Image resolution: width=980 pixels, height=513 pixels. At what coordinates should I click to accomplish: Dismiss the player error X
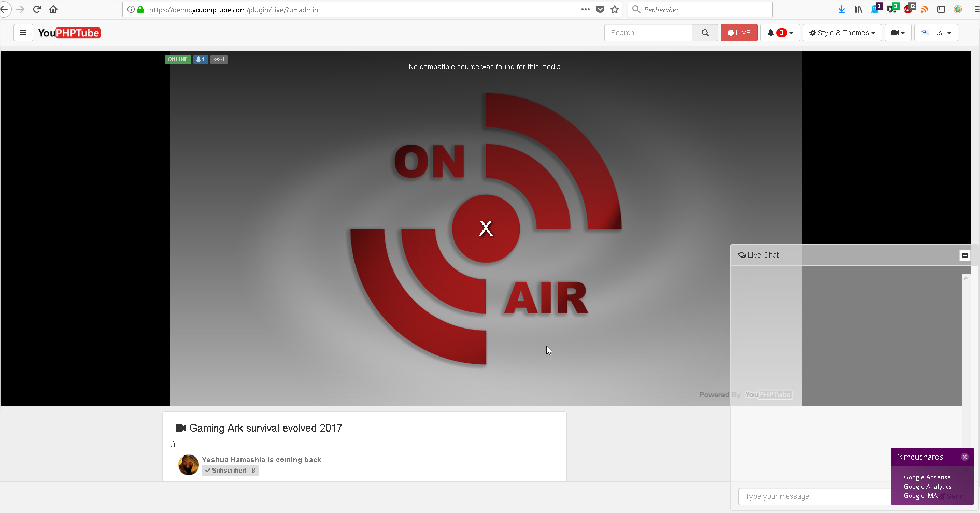[x=486, y=228]
